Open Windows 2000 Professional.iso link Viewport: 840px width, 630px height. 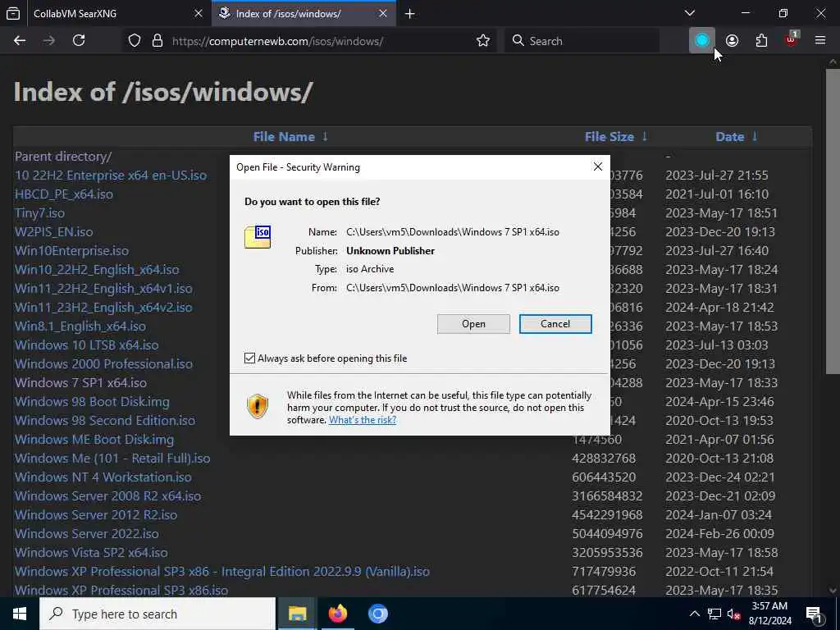pos(103,363)
